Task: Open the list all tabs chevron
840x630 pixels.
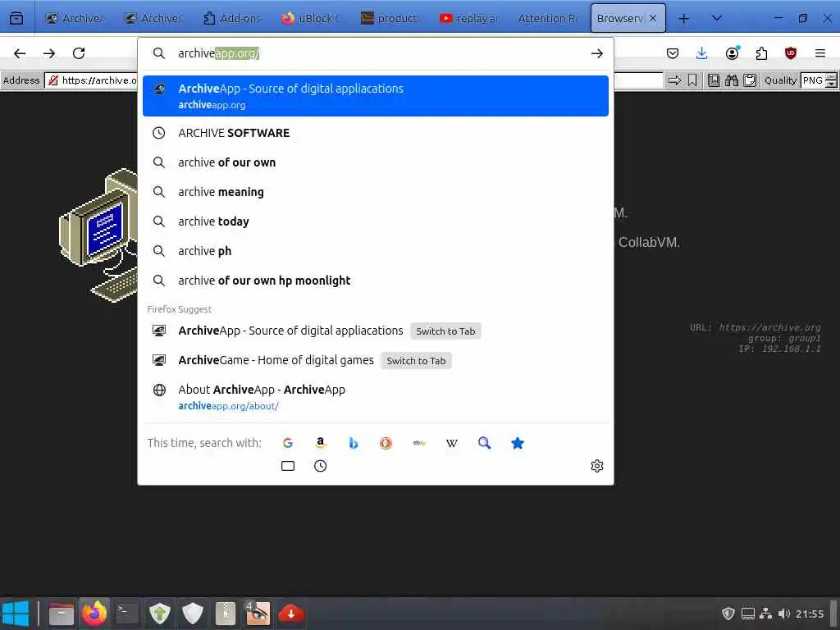Action: coord(716,18)
